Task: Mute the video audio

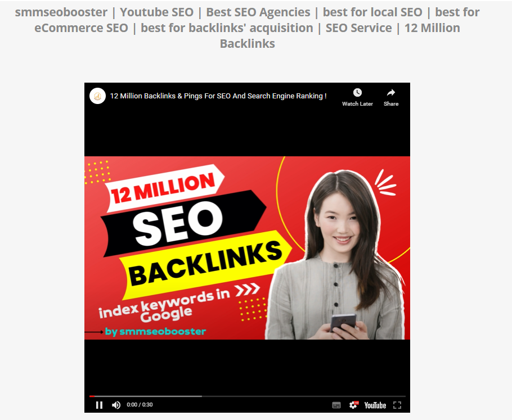Action: [x=116, y=404]
